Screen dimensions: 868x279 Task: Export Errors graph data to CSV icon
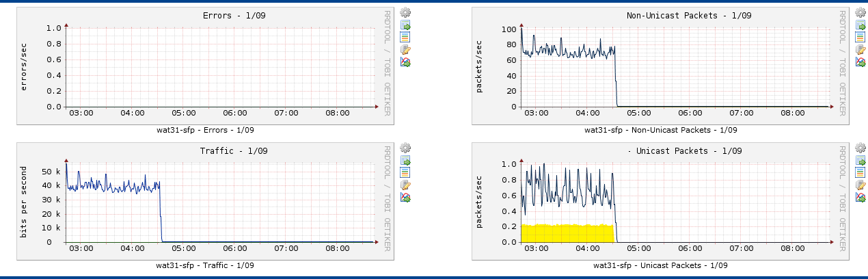click(x=405, y=25)
